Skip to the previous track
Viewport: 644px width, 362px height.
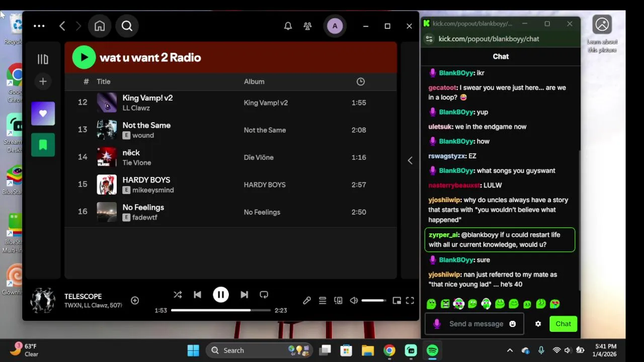pos(197,295)
